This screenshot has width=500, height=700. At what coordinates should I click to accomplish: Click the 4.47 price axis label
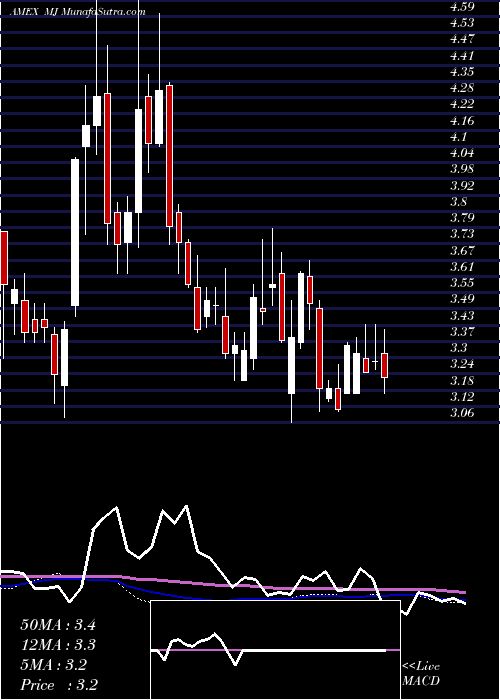tap(462, 39)
